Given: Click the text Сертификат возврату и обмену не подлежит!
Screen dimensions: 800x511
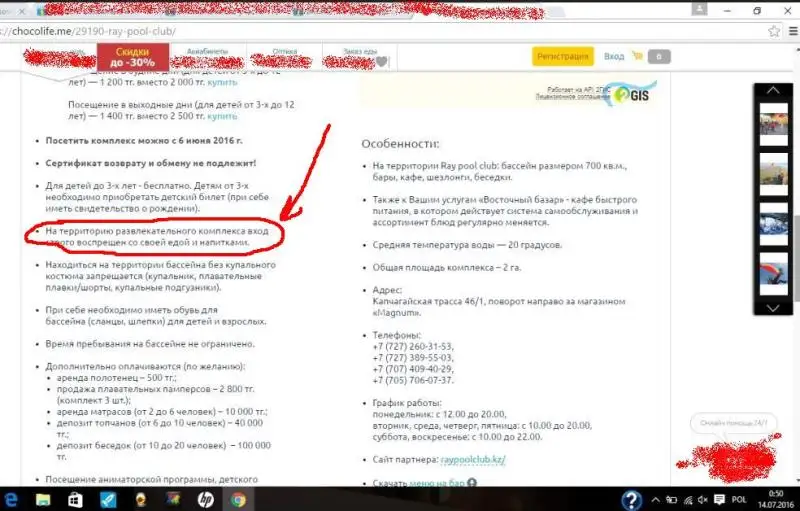Looking at the screenshot, I should (x=151, y=163).
